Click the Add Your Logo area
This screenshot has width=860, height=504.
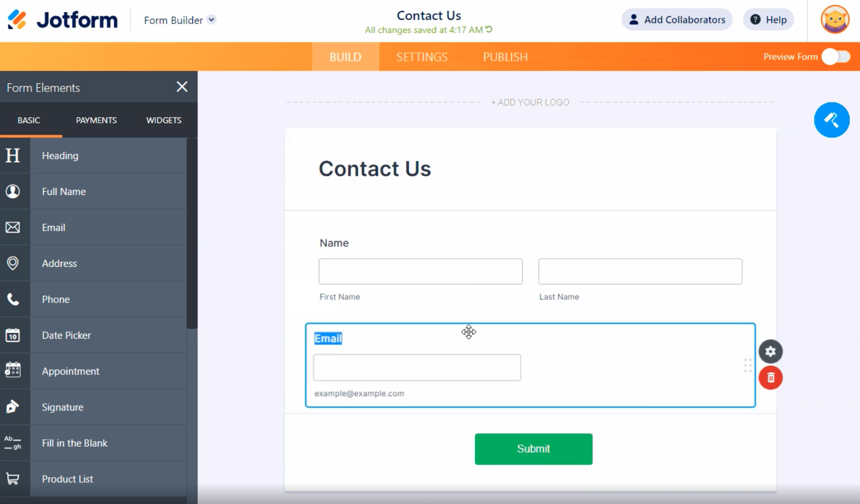click(530, 102)
